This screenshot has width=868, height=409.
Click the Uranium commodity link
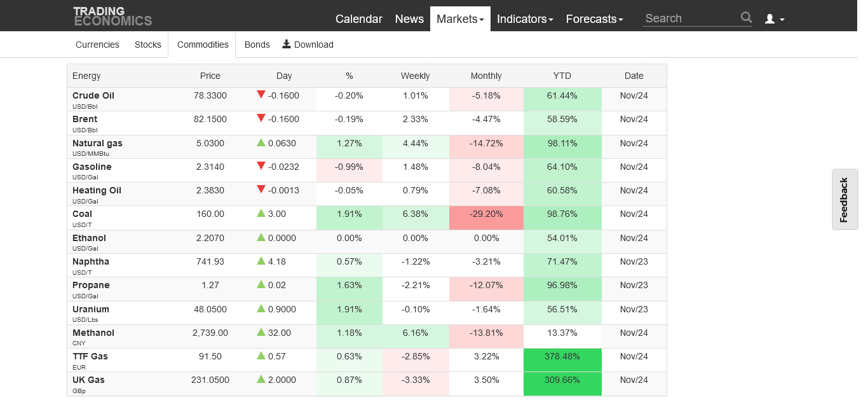[x=91, y=309]
